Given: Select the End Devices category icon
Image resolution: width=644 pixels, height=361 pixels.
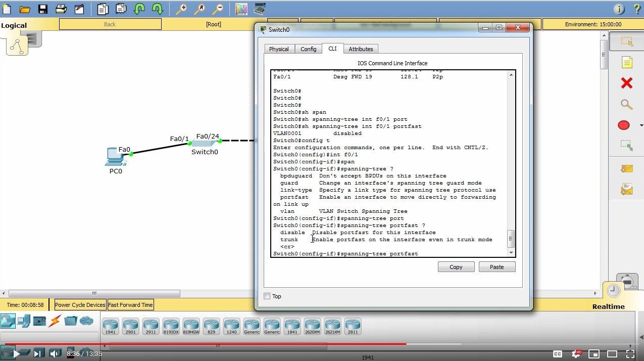Looking at the screenshot, I should click(x=24, y=321).
